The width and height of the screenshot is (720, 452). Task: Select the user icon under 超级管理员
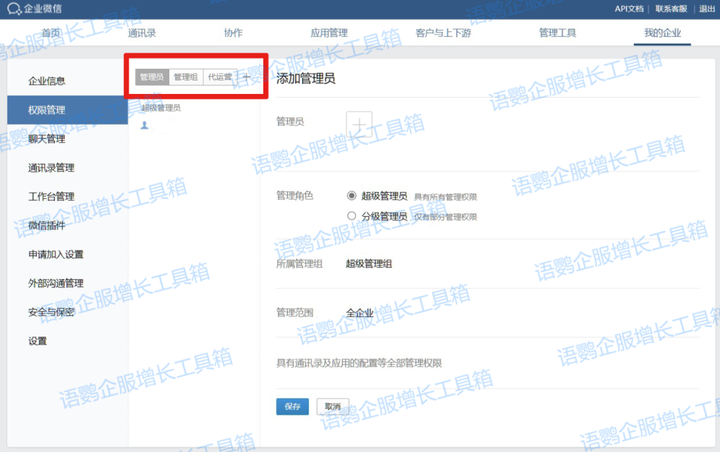click(x=145, y=126)
